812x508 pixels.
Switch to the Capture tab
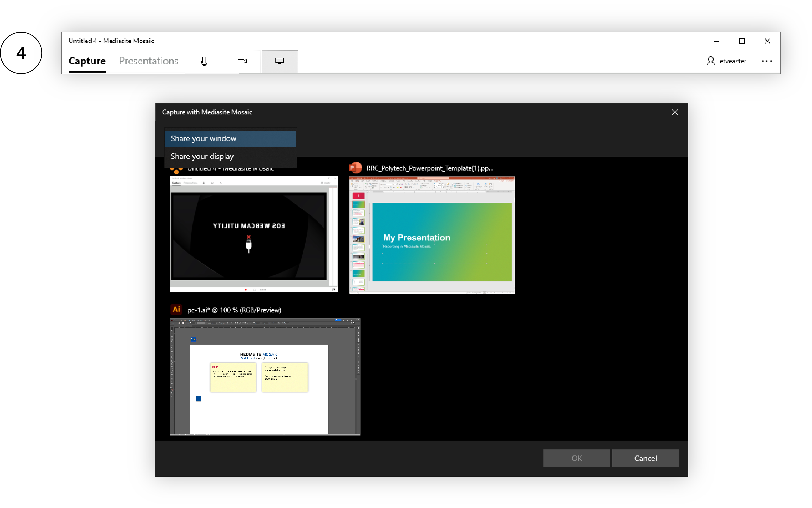pos(87,61)
